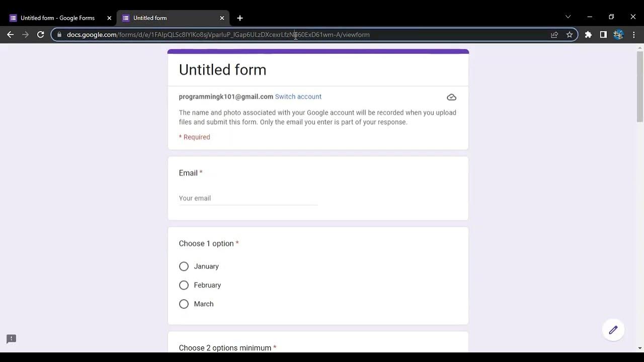Open the Chrome profile avatar

point(618,35)
